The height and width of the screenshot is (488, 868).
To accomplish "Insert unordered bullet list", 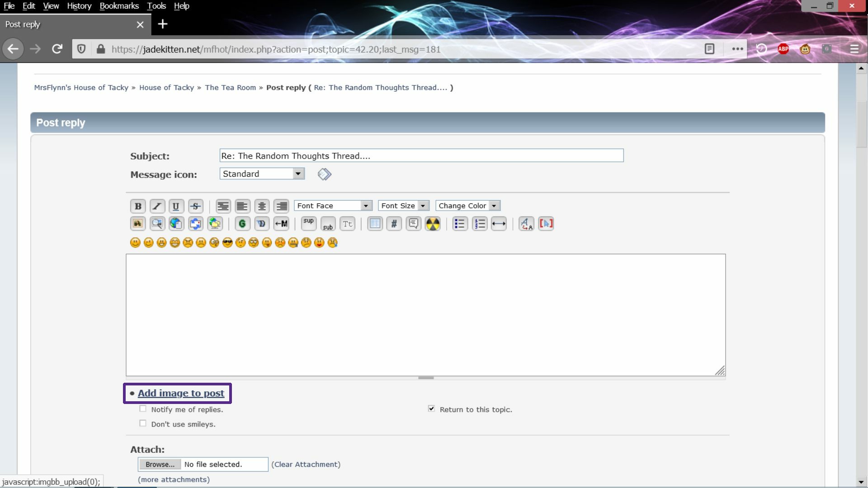I will (460, 224).
